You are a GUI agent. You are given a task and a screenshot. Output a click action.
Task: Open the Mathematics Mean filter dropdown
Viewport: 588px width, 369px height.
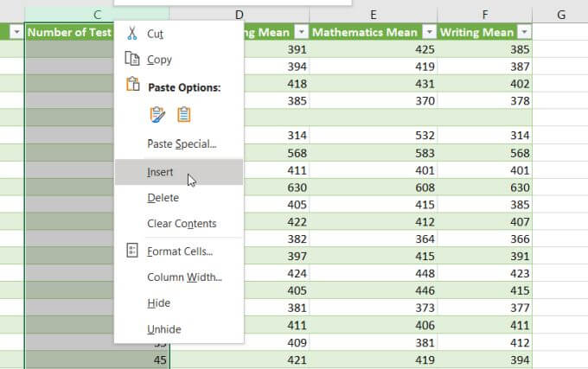[429, 32]
